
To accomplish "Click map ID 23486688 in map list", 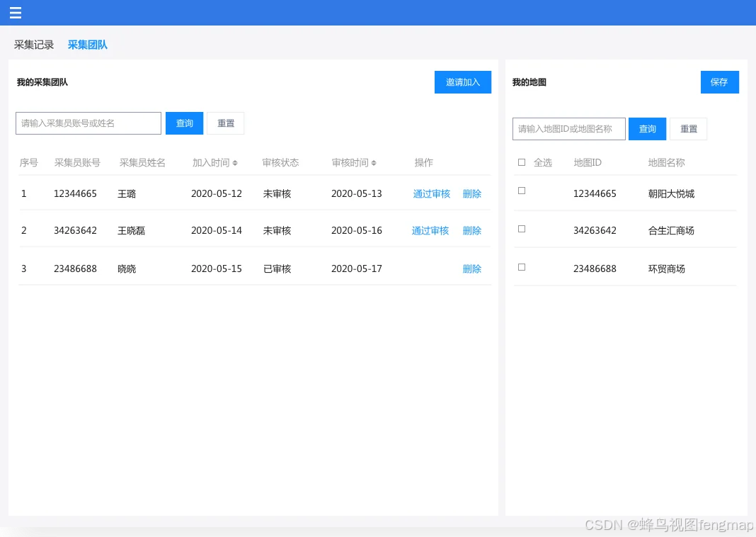I will pyautogui.click(x=595, y=268).
